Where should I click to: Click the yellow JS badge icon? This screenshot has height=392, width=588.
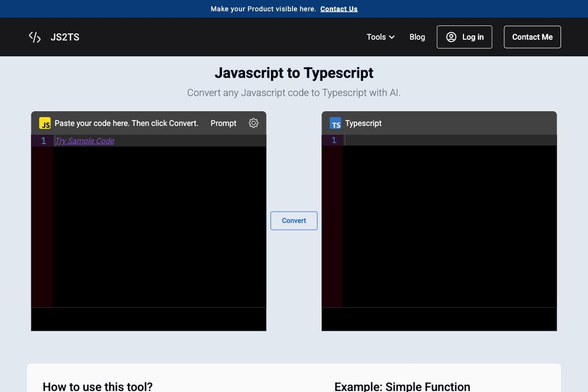pyautogui.click(x=45, y=123)
